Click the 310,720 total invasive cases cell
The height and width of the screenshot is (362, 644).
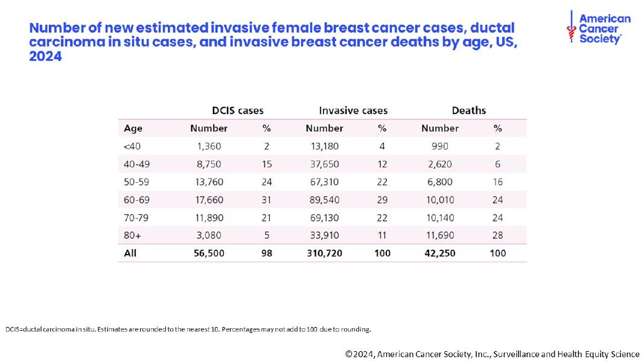pos(324,253)
